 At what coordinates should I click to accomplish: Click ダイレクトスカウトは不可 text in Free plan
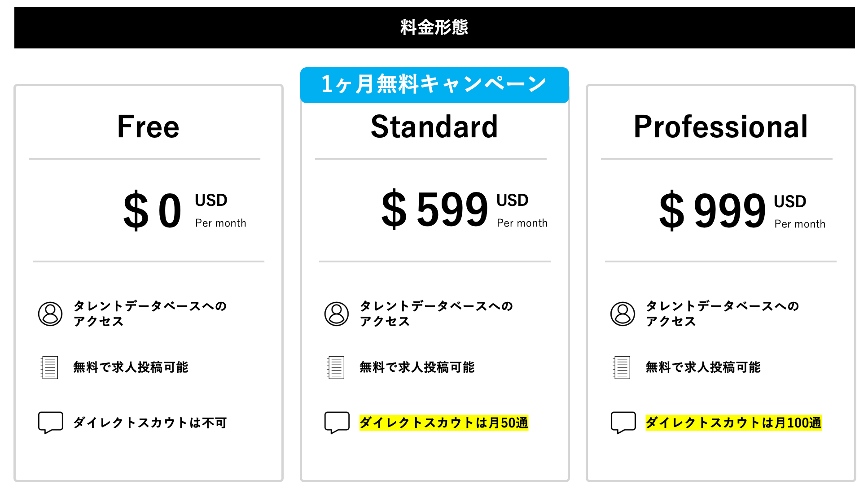150,423
